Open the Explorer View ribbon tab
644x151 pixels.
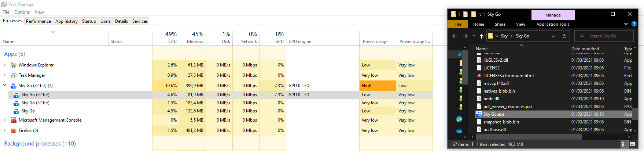click(x=520, y=24)
